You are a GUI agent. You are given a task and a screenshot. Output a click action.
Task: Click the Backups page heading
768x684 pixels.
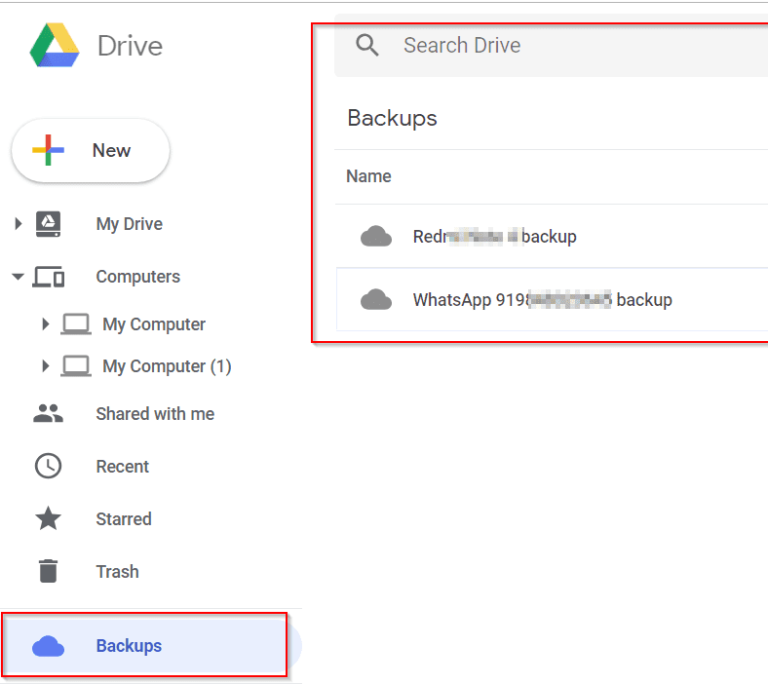coord(392,119)
